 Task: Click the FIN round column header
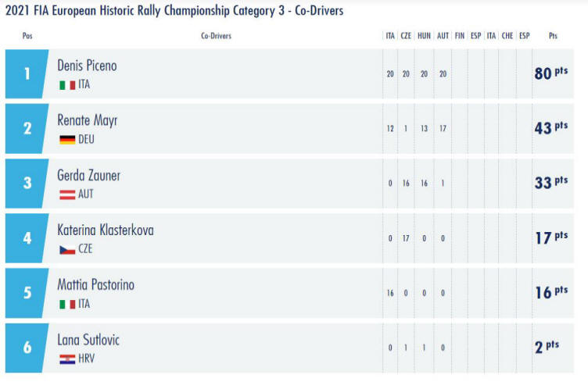pos(460,36)
